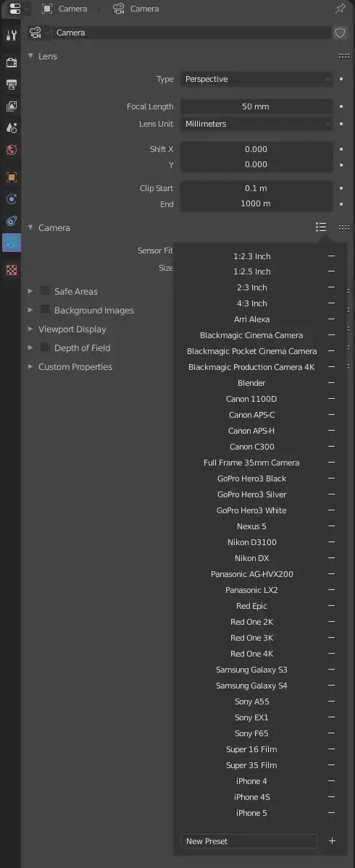Screen dimensions: 355x868
Task: Open the Render properties tab
Action: click(x=11, y=62)
